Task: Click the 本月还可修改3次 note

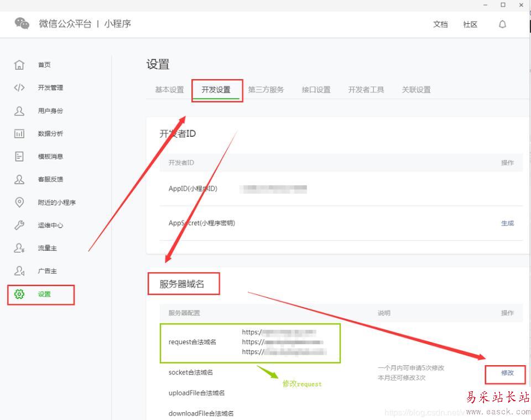Action: 402,377
